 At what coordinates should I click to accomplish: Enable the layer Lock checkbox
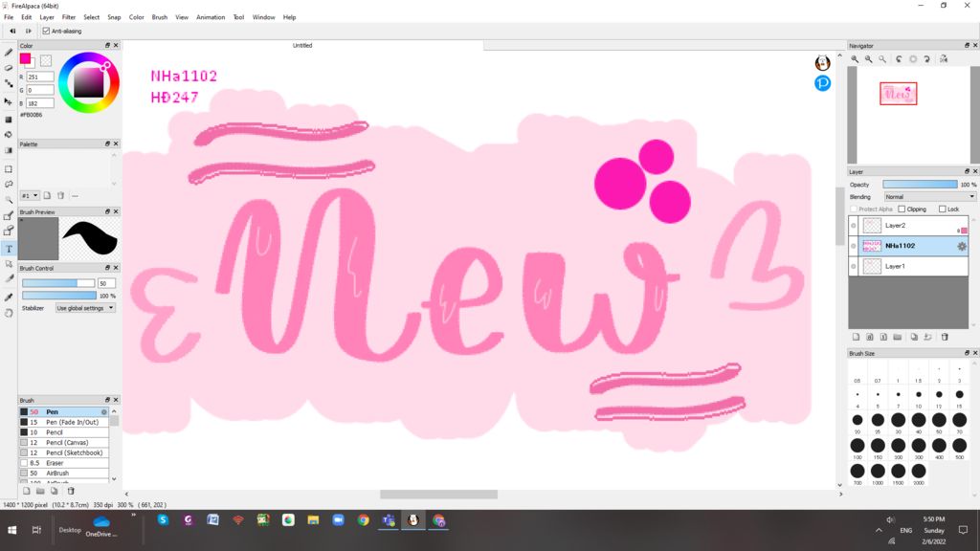(943, 209)
